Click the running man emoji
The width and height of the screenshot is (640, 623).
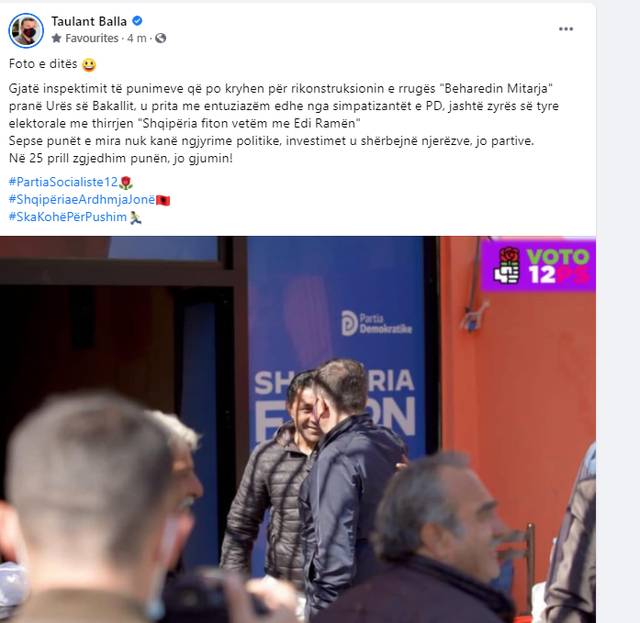(136, 218)
